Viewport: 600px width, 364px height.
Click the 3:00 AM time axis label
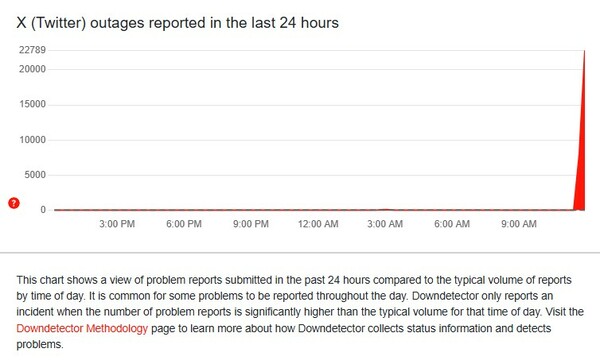coord(385,224)
